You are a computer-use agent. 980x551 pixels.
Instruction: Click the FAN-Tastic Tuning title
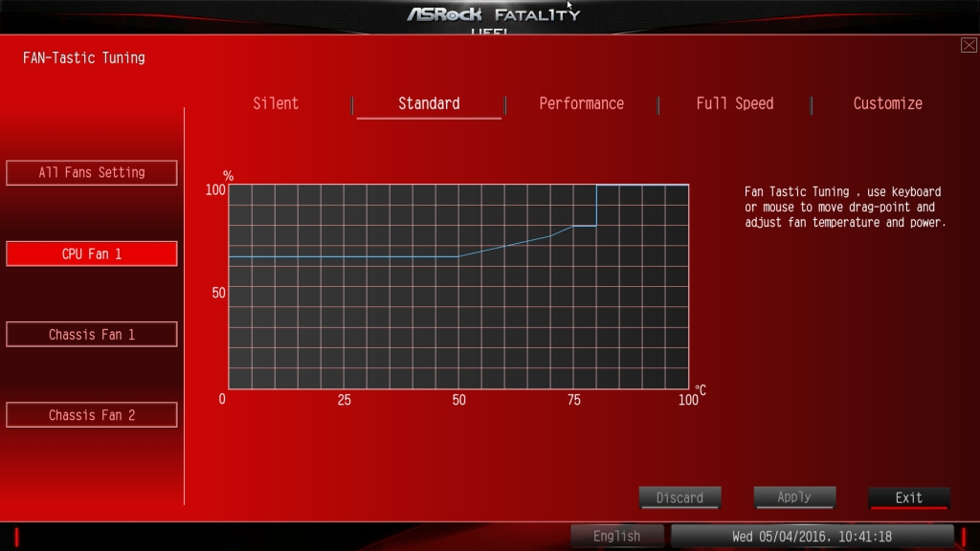[84, 58]
